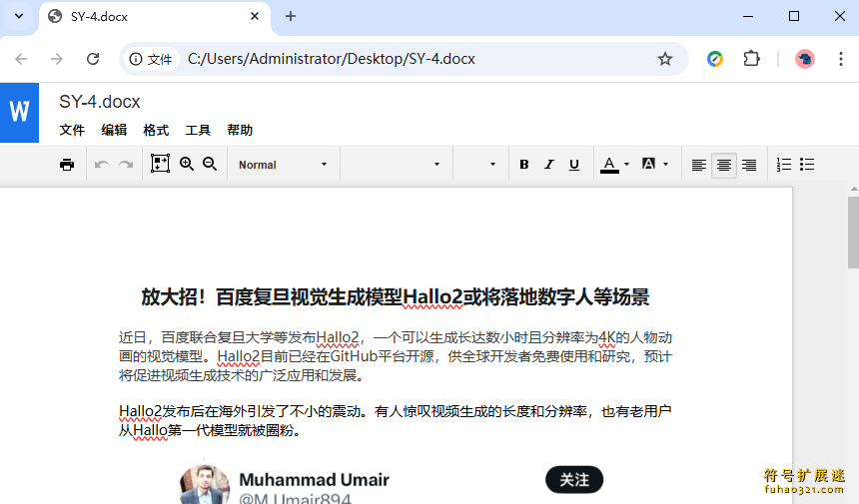The height and width of the screenshot is (504, 859).
Task: Click the undo arrow icon
Action: [102, 165]
